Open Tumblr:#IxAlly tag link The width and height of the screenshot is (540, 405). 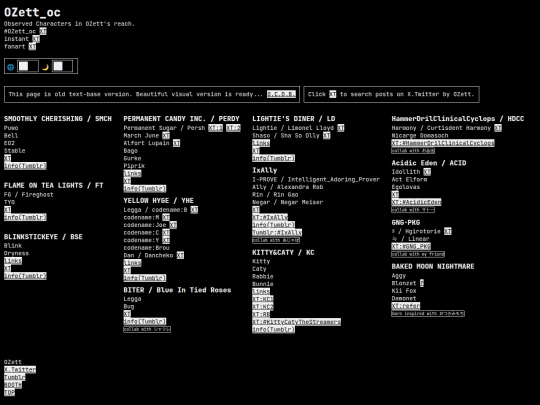(277, 232)
